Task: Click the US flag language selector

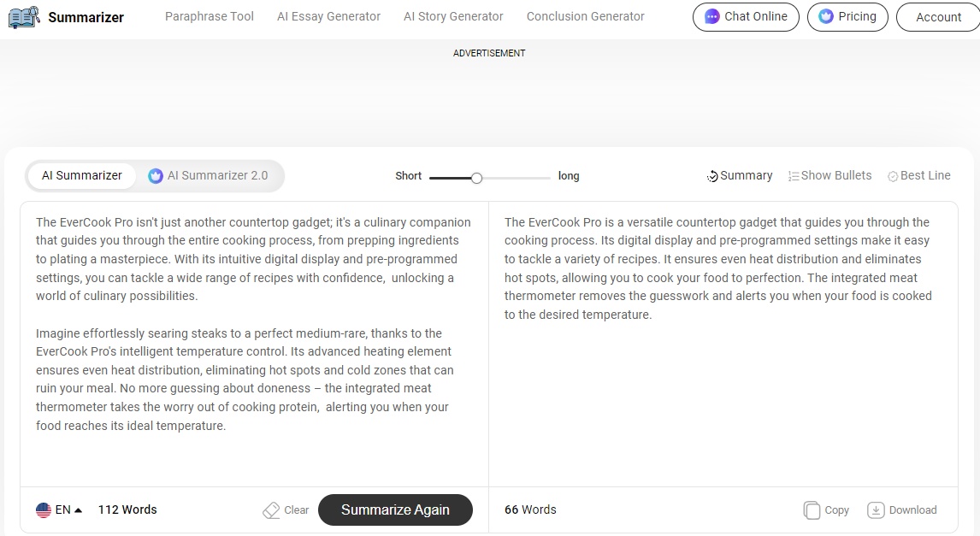Action: 44,509
